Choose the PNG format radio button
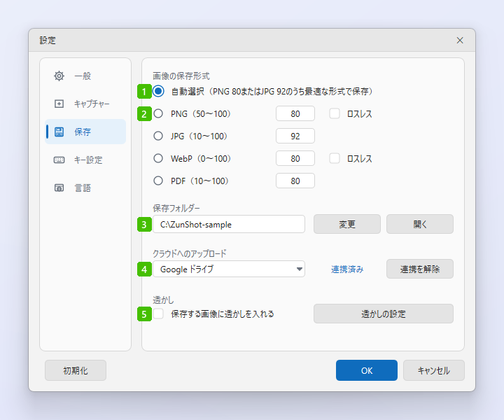The height and width of the screenshot is (420, 504). (158, 113)
